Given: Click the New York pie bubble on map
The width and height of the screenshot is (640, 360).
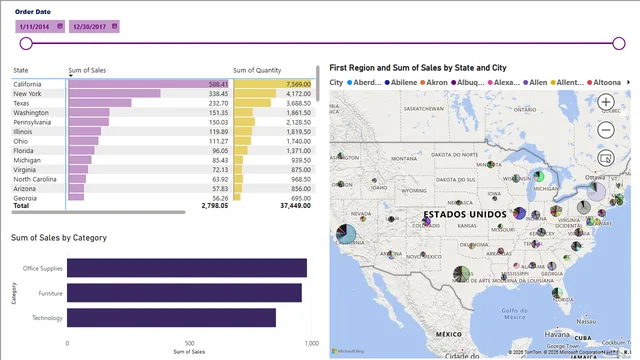Looking at the screenshot, I should point(596,191).
